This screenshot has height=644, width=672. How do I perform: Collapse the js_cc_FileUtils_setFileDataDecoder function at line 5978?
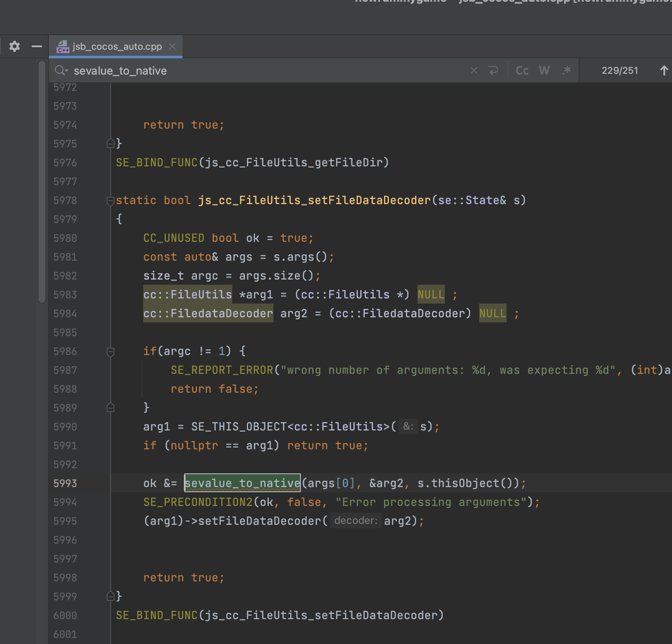110,200
